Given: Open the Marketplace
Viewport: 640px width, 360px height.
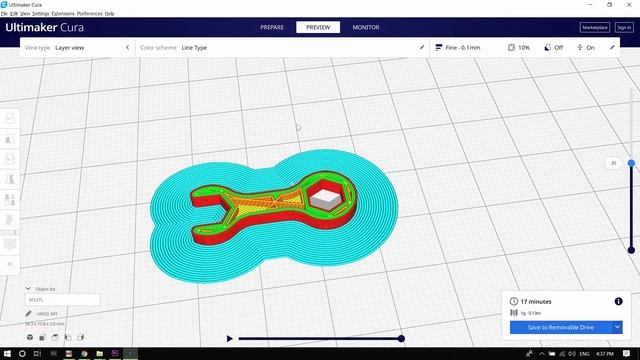Looking at the screenshot, I should click(x=595, y=27).
